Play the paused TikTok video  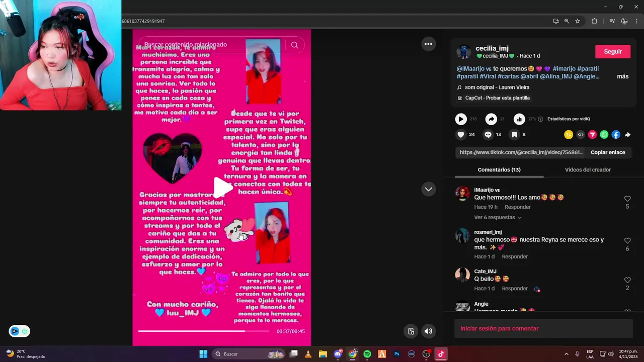(222, 188)
